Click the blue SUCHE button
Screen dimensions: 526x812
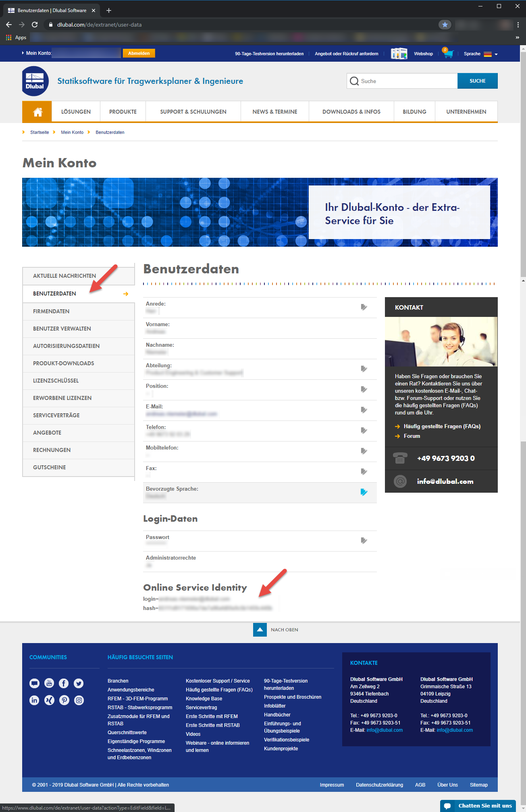(477, 81)
